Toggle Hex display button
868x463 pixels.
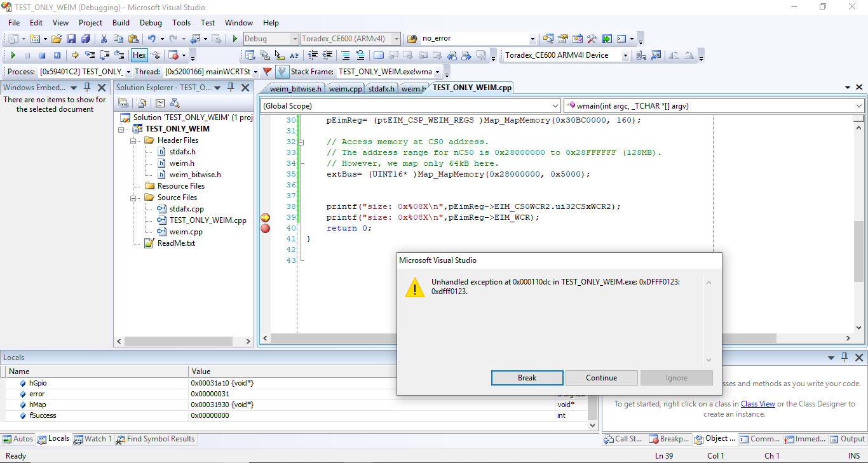(139, 55)
